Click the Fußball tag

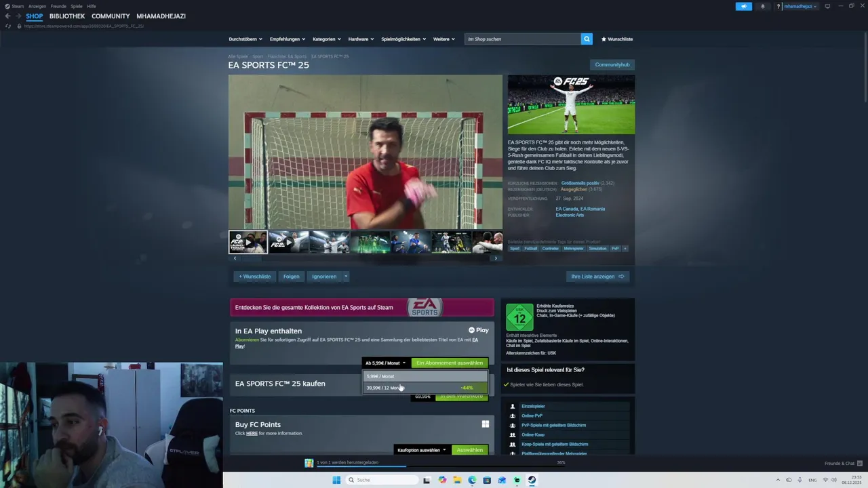pyautogui.click(x=531, y=249)
